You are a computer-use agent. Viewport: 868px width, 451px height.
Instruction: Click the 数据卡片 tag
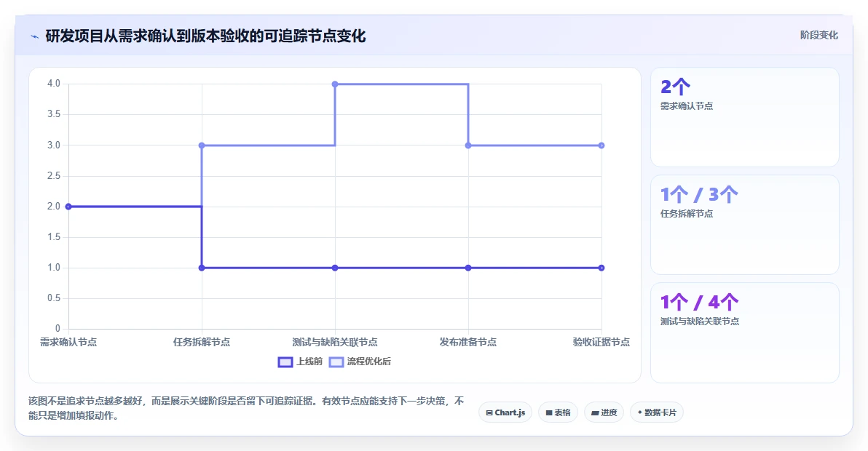(657, 412)
